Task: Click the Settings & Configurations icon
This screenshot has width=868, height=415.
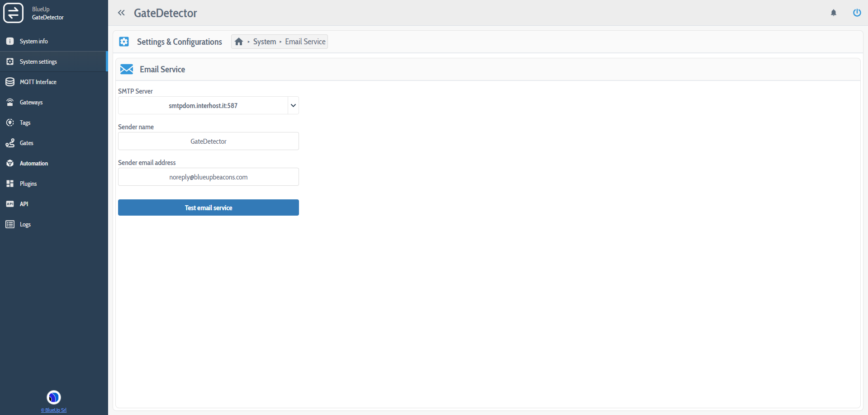Action: [124, 42]
